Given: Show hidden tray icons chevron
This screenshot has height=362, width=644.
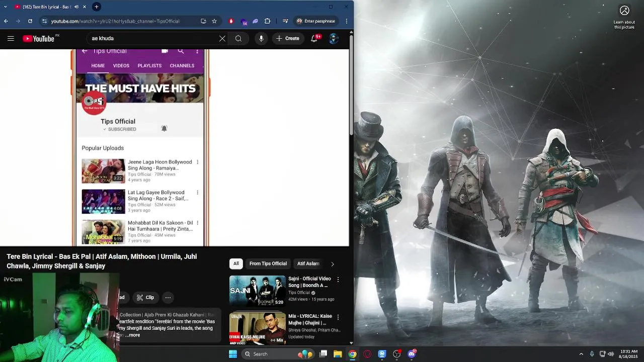Looking at the screenshot, I should coord(581,354).
